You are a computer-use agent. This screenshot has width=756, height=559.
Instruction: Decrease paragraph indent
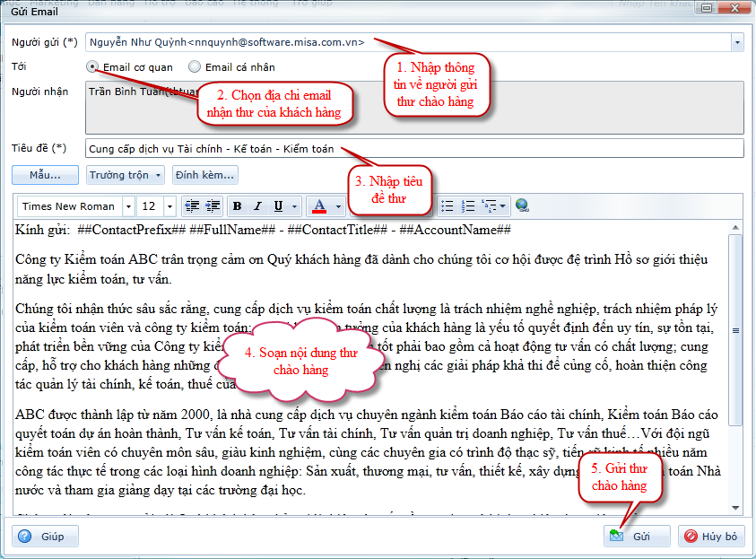[x=191, y=206]
